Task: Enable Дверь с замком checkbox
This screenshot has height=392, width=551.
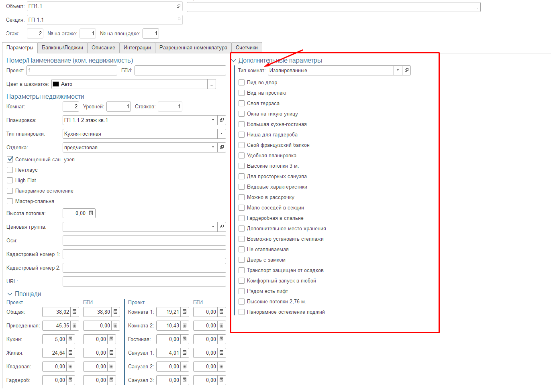Action: 242,260
